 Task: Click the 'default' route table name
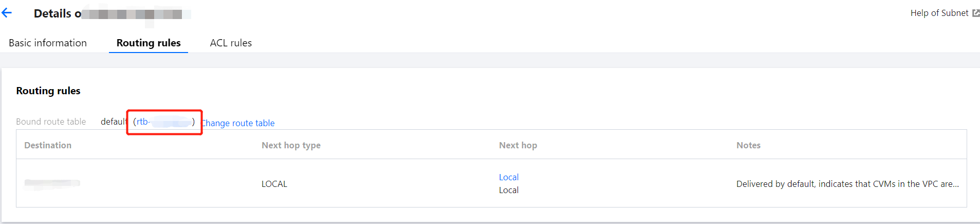click(114, 122)
